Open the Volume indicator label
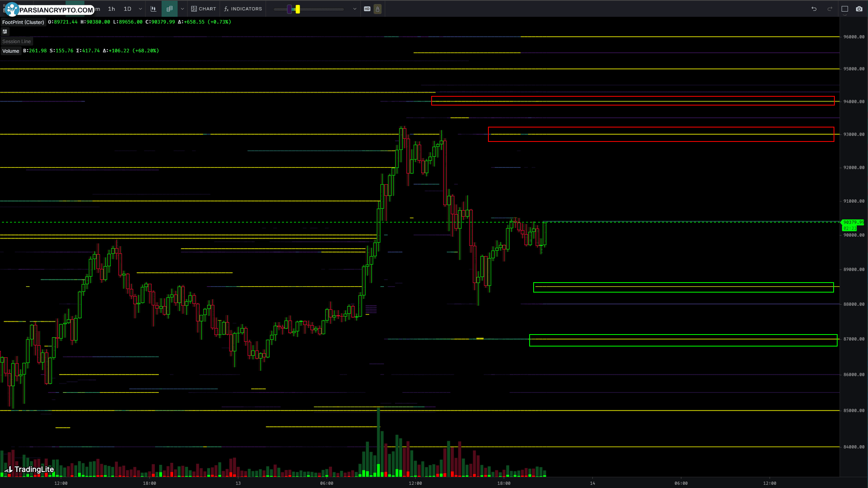The height and width of the screenshot is (488, 868). pyautogui.click(x=11, y=51)
